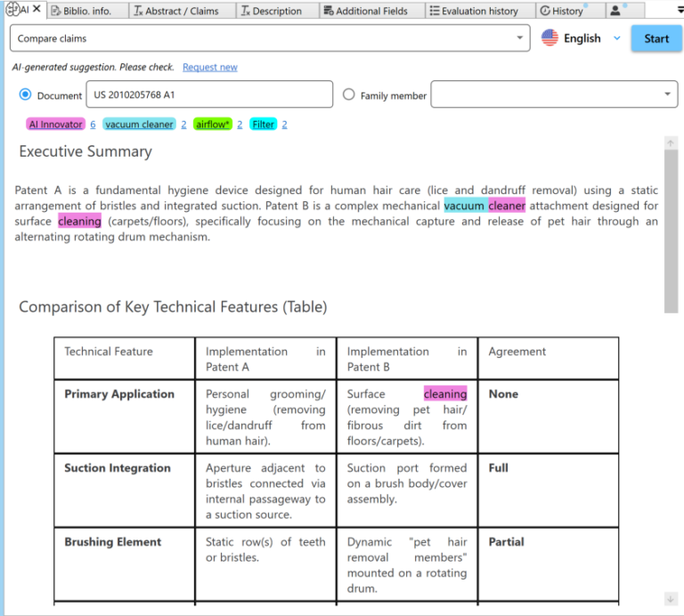Open the user profile tab icon
684x616 pixels.
(615, 11)
